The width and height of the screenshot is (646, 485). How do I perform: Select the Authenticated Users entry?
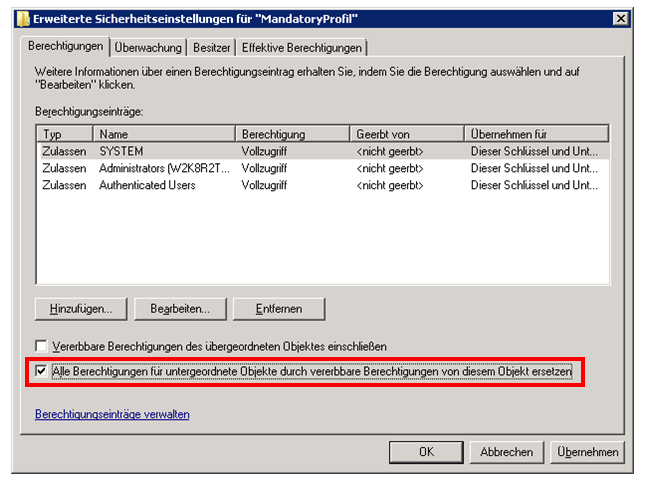[146, 185]
